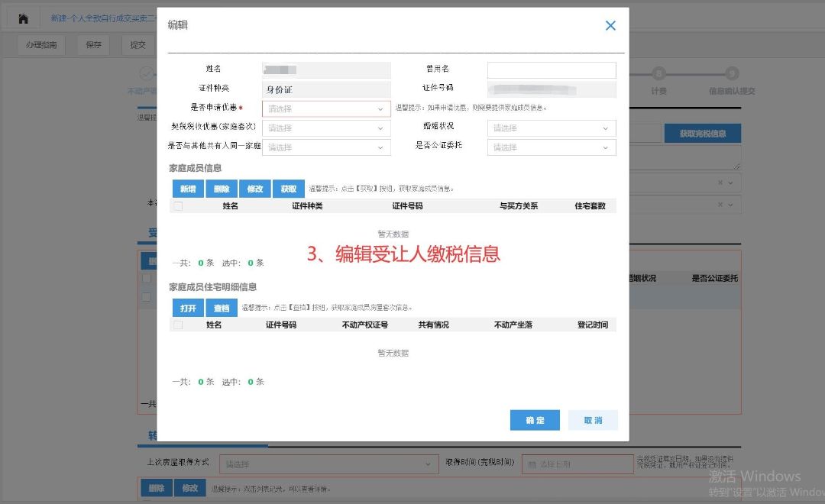Open the 是否申请优惠 dropdown
Screen dimensions: 825x504
click(x=325, y=108)
